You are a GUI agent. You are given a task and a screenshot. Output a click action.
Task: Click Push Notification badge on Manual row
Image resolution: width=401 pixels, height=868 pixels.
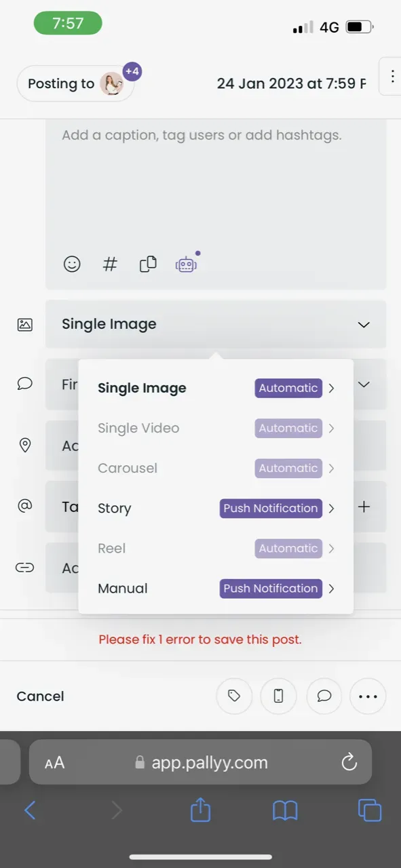[271, 589]
